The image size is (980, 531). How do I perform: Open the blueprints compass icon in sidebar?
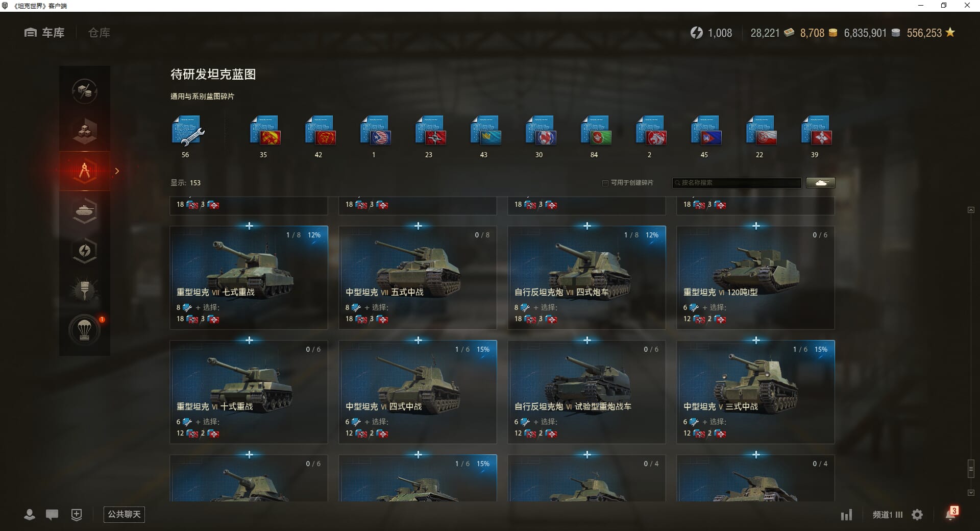(85, 171)
